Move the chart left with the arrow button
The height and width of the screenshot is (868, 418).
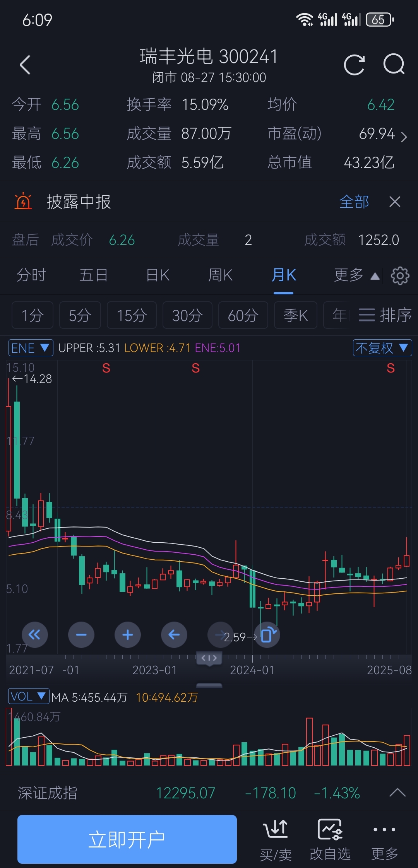click(x=174, y=635)
